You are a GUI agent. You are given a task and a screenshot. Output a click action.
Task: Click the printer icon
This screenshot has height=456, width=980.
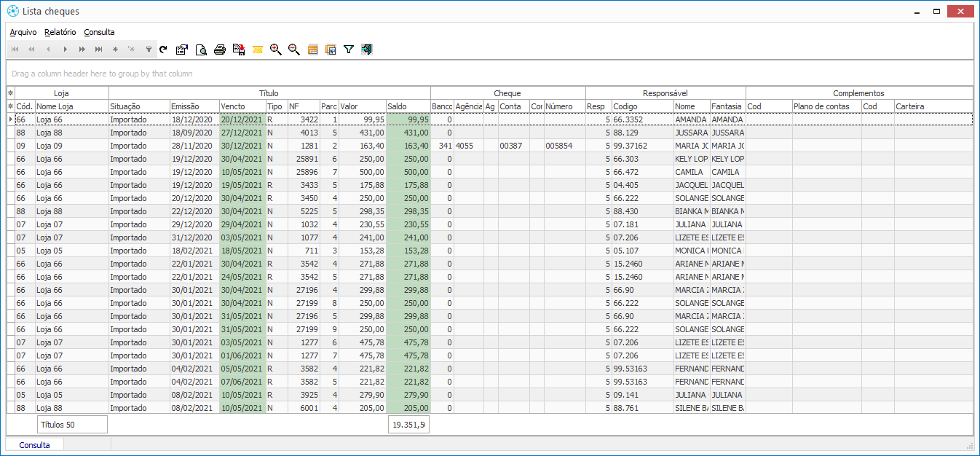pos(219,50)
